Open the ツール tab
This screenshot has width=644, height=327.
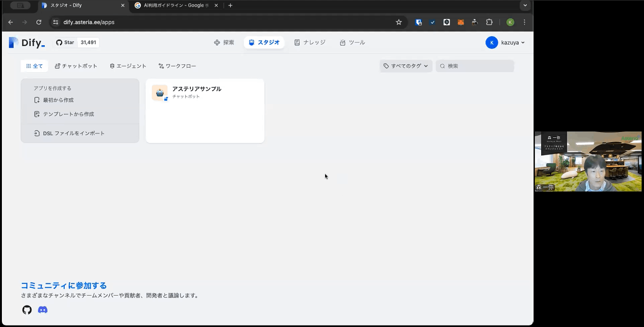pos(353,43)
